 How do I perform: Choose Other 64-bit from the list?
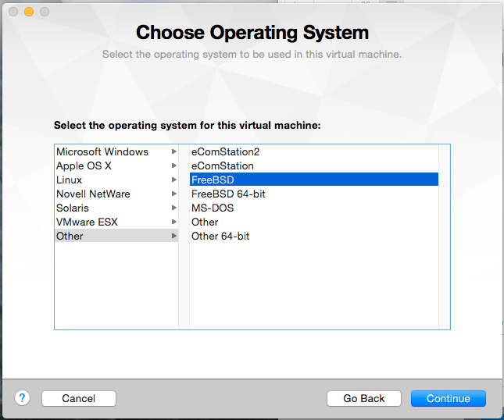314,236
